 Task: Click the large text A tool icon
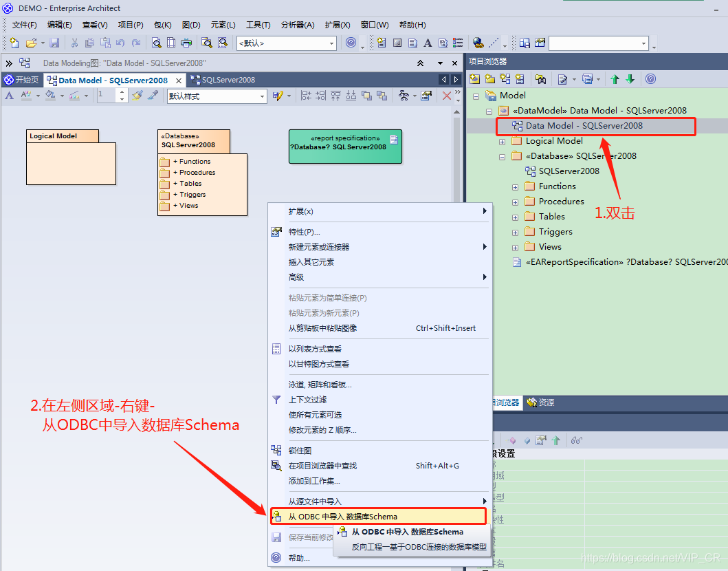click(428, 43)
